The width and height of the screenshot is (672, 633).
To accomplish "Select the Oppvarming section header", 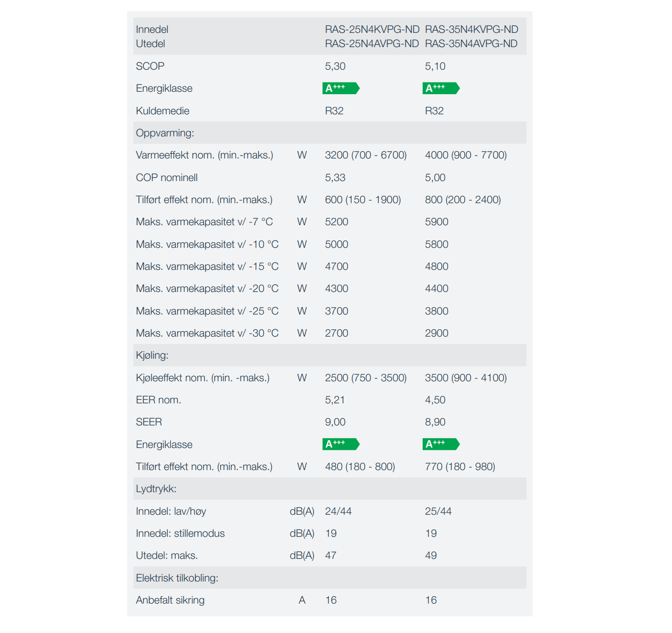I will (165, 133).
